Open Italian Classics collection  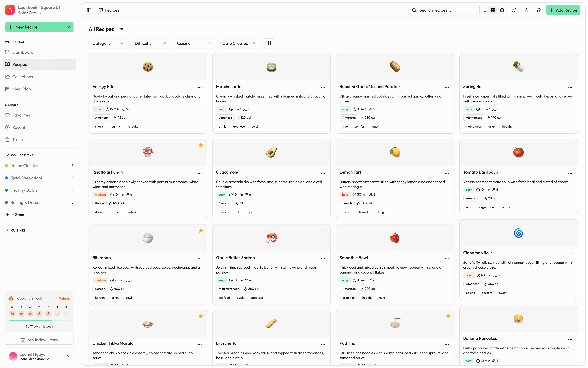(39, 166)
